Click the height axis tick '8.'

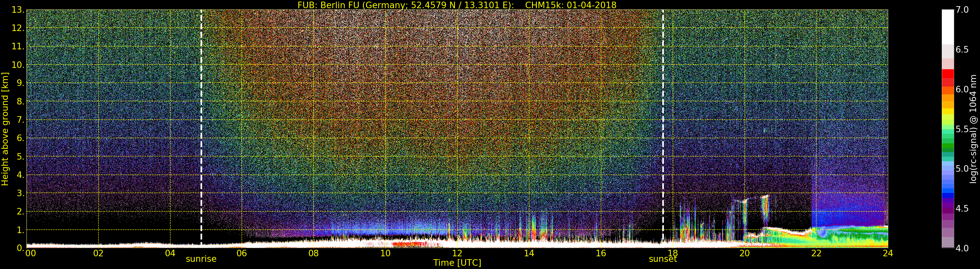21,102
